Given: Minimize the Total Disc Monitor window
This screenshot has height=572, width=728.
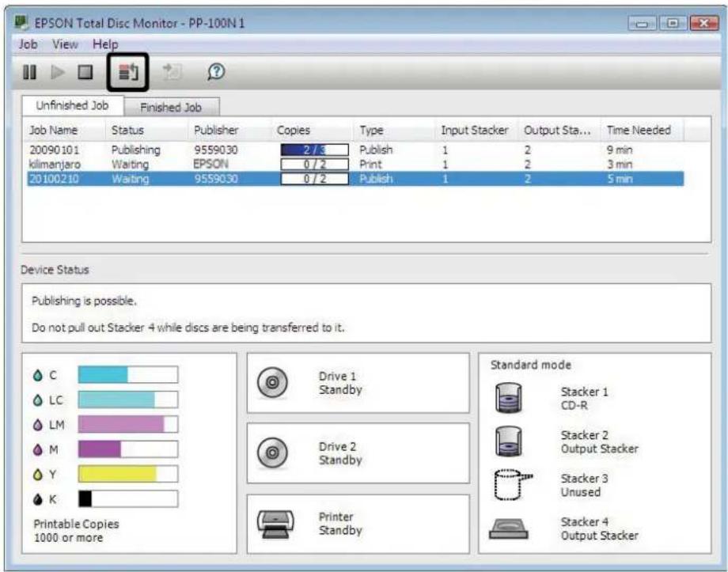Looking at the screenshot, I should [642, 23].
